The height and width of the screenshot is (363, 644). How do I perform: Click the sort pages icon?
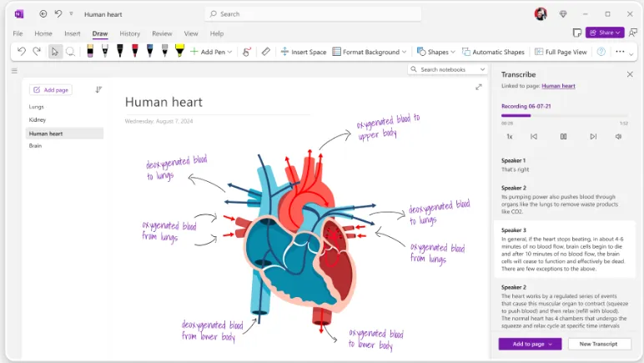point(98,89)
